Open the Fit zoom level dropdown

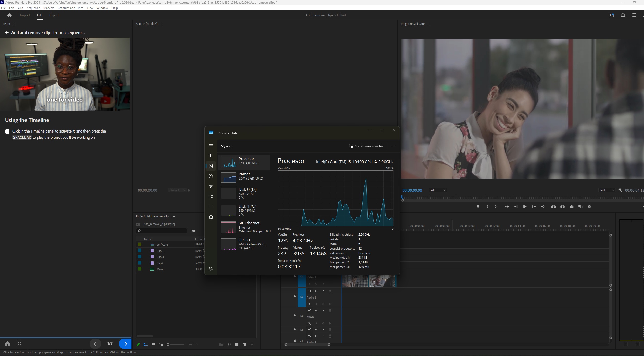438,190
